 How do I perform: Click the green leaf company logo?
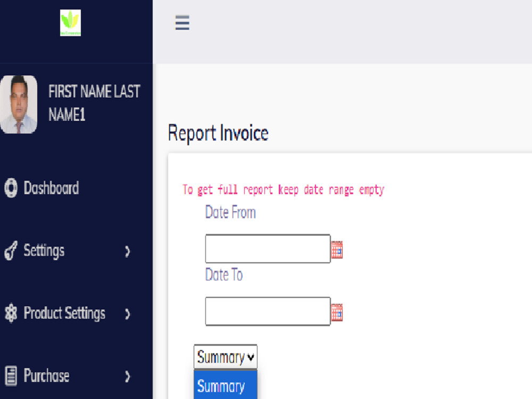(70, 23)
